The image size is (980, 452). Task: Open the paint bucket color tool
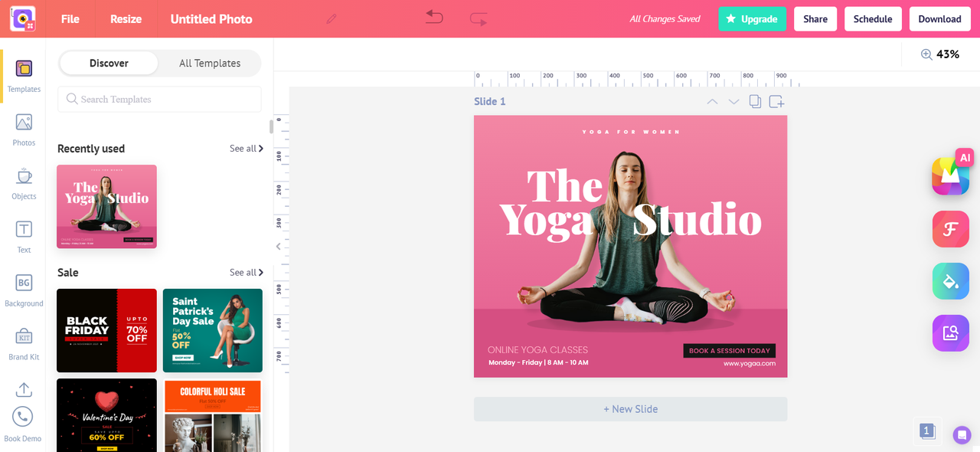[x=951, y=281]
